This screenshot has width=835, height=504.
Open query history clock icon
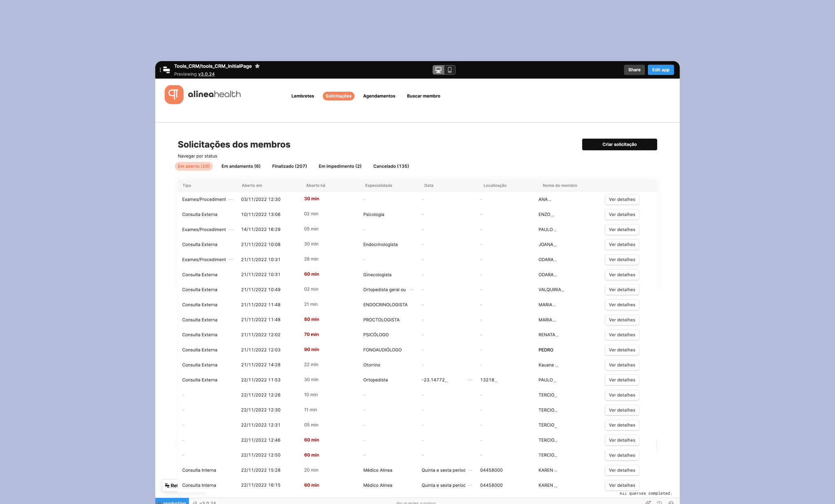click(x=659, y=502)
